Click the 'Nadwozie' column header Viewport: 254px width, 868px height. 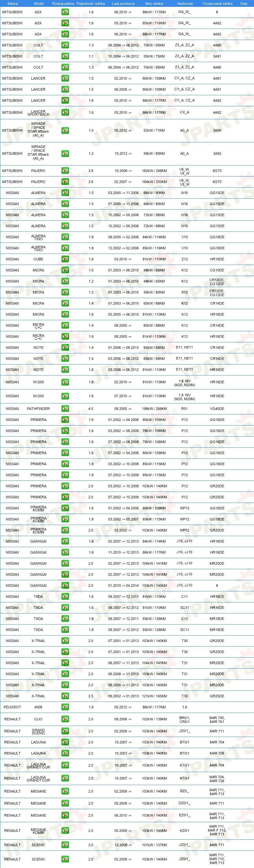(x=185, y=4)
